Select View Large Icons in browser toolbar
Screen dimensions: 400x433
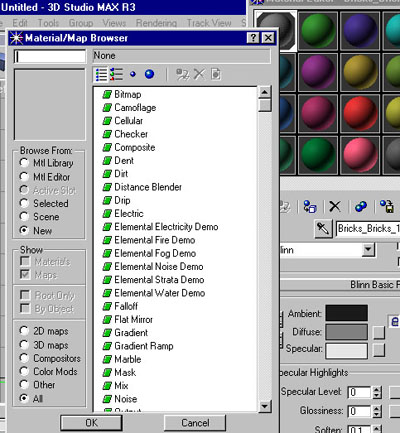[149, 74]
